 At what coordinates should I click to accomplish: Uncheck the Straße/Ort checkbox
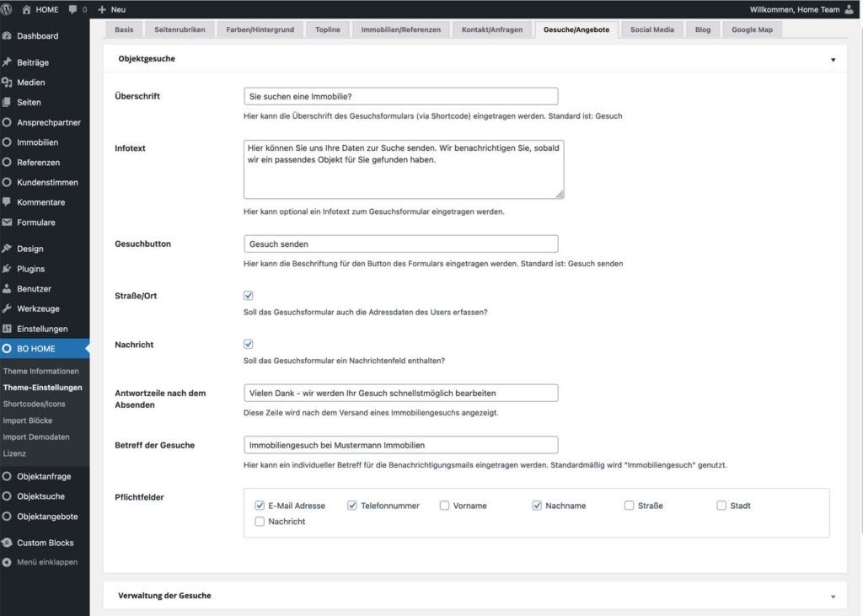click(x=249, y=296)
